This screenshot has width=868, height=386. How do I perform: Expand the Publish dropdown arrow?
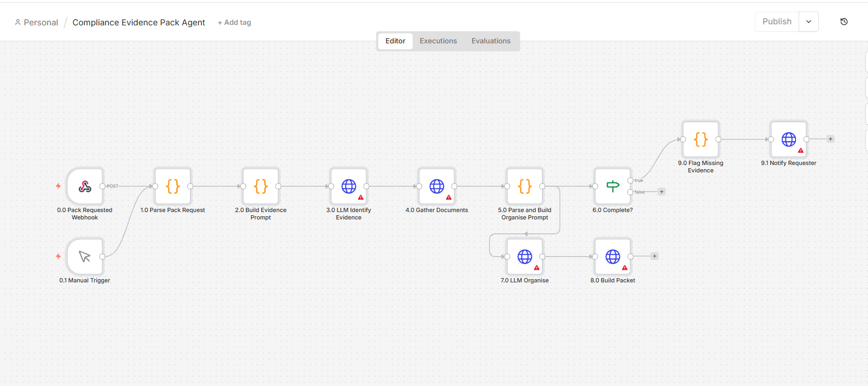[x=809, y=22]
